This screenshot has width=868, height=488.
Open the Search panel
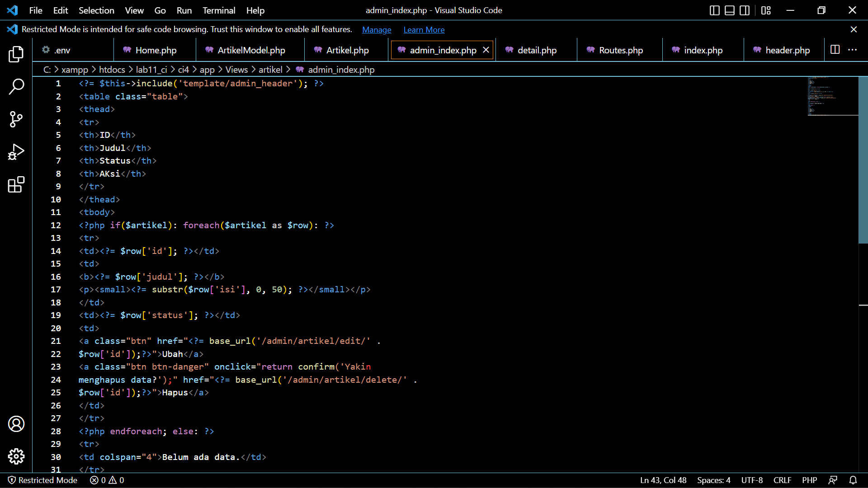[x=16, y=86]
